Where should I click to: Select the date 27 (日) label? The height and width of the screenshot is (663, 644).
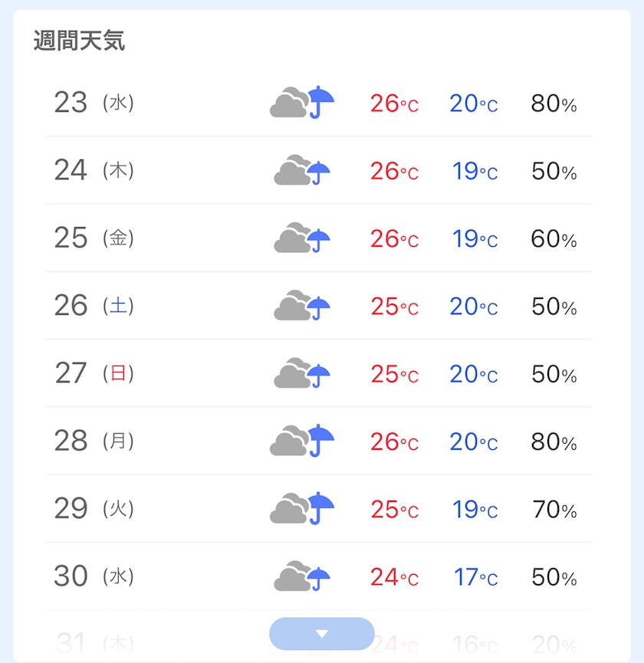pyautogui.click(x=94, y=373)
